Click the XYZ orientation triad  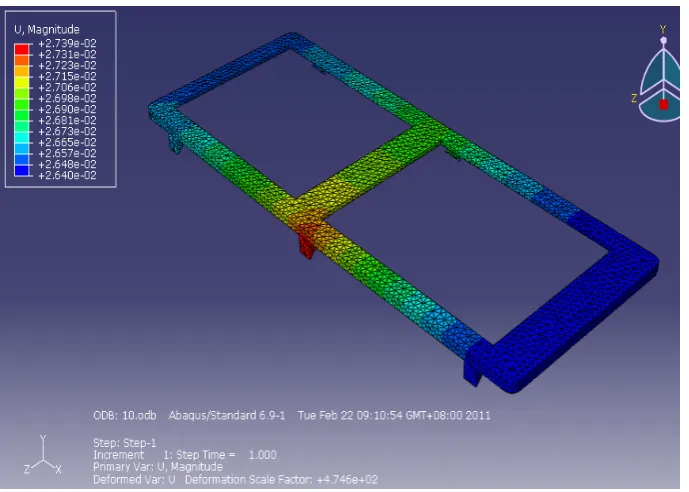click(x=43, y=456)
